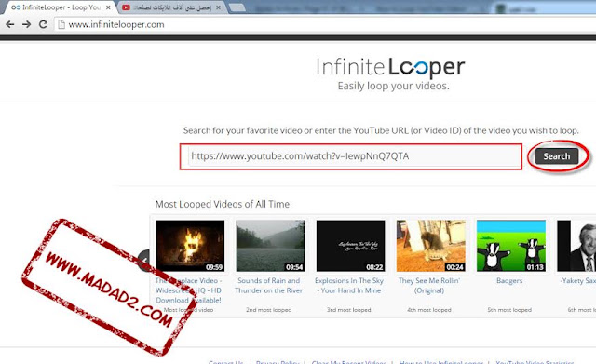Open They See Me Rollin' (Original) link
This screenshot has height=364, width=596.
click(429, 286)
